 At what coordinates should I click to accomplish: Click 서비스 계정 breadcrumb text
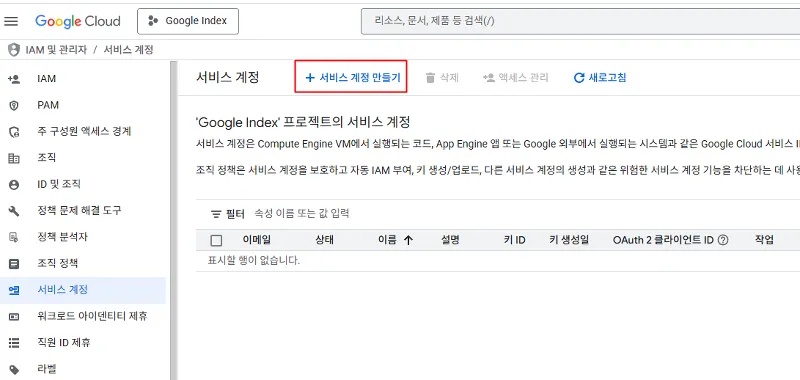point(129,50)
